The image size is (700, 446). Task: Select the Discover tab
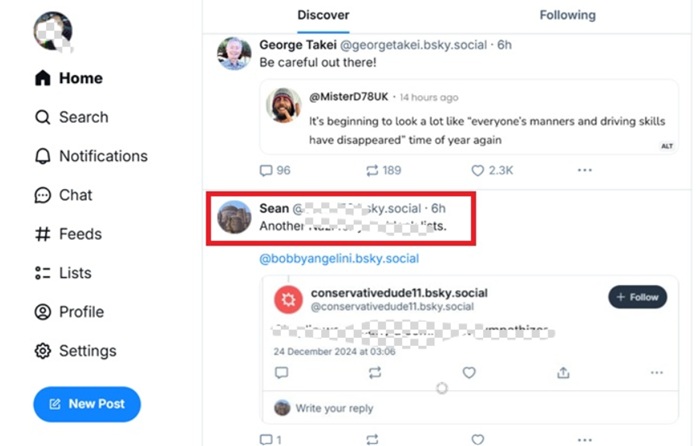click(323, 15)
